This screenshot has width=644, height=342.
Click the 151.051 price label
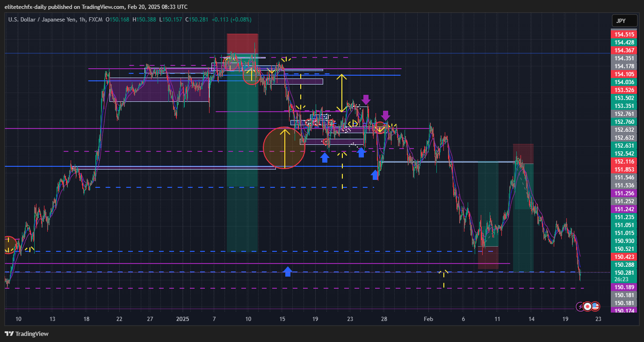pyautogui.click(x=624, y=225)
